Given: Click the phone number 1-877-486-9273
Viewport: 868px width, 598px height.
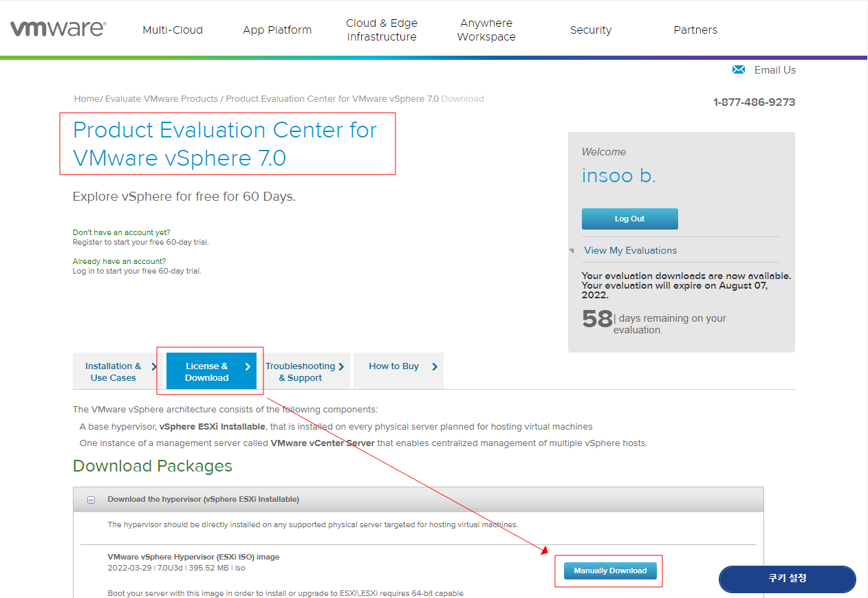Looking at the screenshot, I should pos(755,102).
